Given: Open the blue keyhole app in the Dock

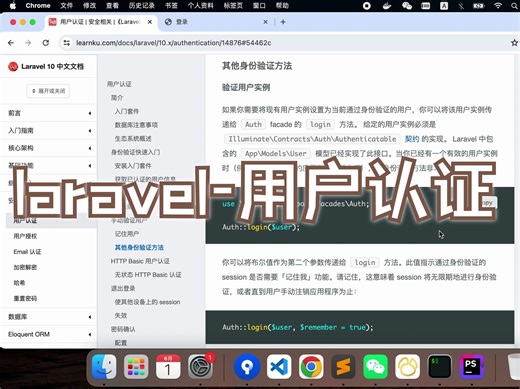Looking at the screenshot, I should [x=247, y=367].
